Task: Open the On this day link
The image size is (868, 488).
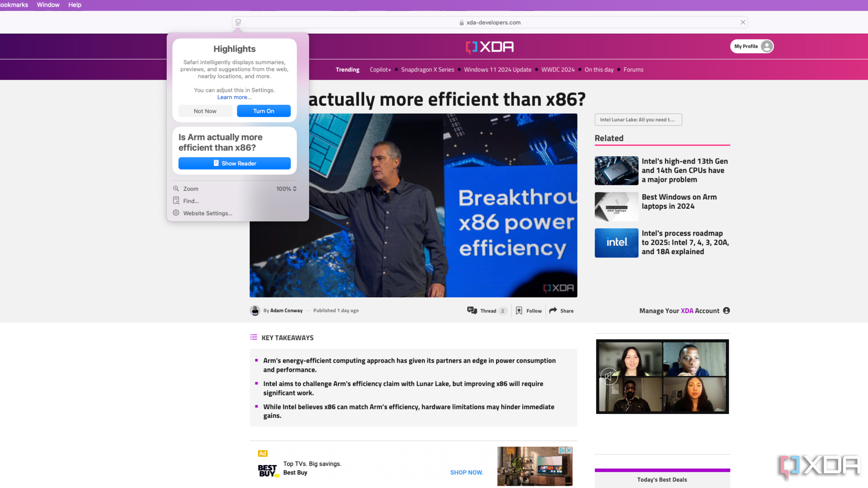Action: (599, 70)
